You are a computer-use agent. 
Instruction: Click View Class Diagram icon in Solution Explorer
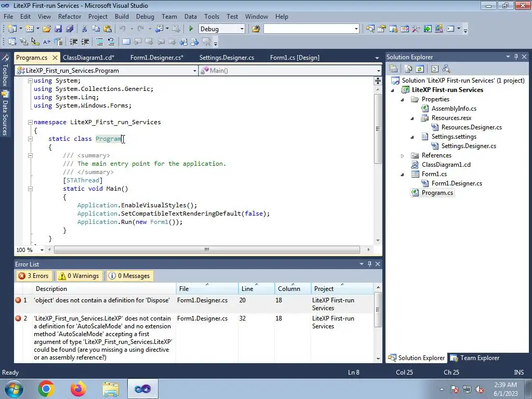tap(446, 69)
